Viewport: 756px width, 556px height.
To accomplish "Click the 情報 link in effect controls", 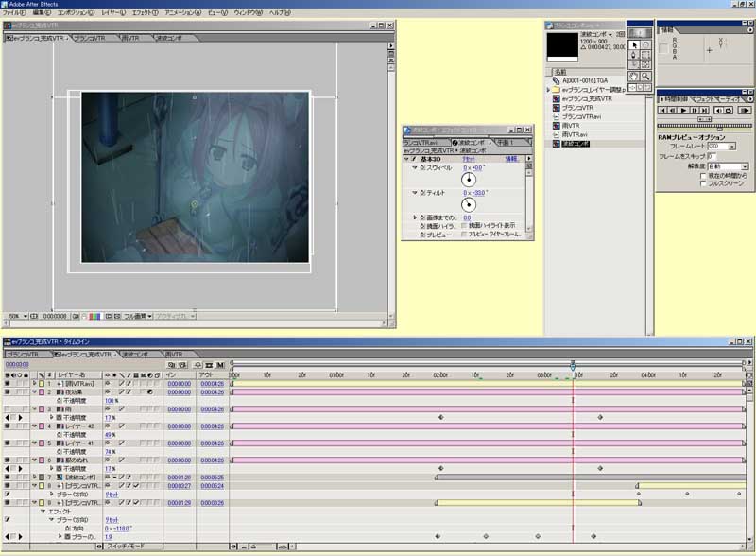I will pyautogui.click(x=510, y=159).
